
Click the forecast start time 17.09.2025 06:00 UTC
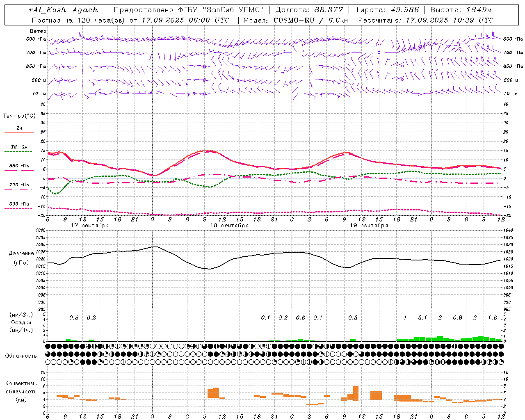(185, 20)
